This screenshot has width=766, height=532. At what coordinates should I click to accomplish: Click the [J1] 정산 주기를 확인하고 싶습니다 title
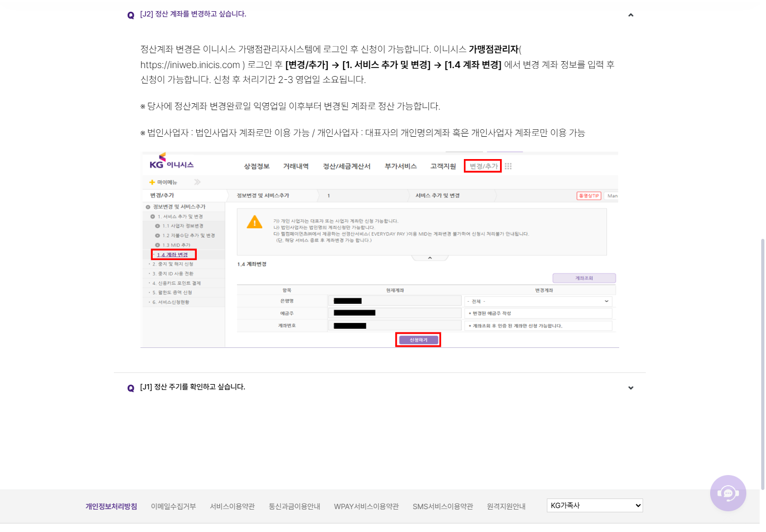point(193,387)
